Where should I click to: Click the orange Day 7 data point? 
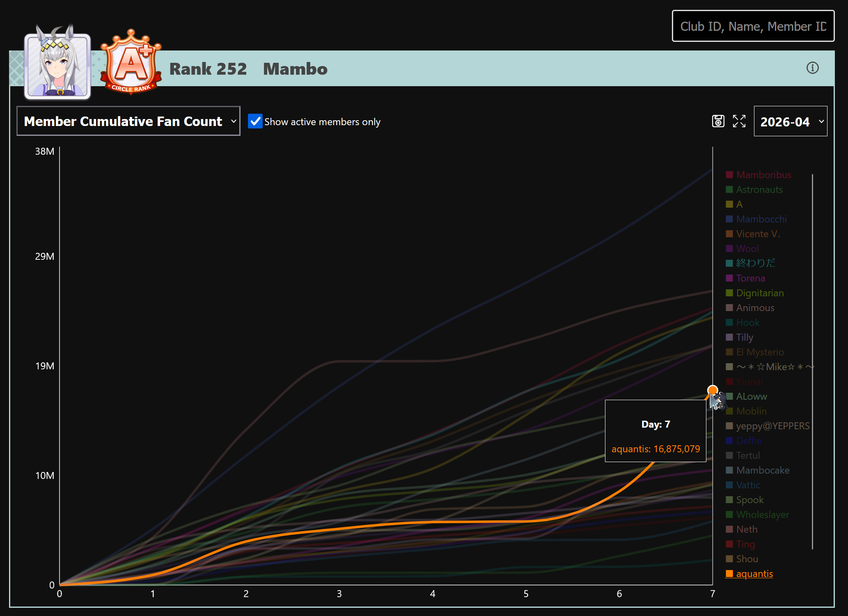(713, 390)
